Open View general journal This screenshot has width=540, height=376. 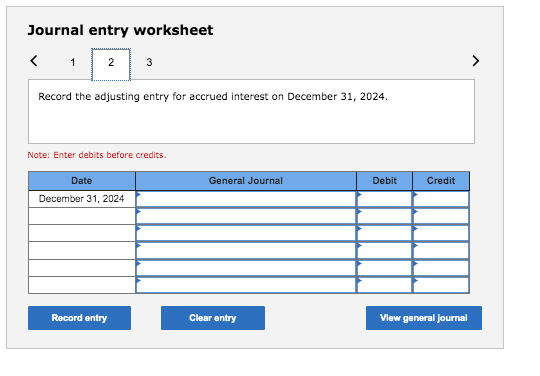tap(424, 318)
